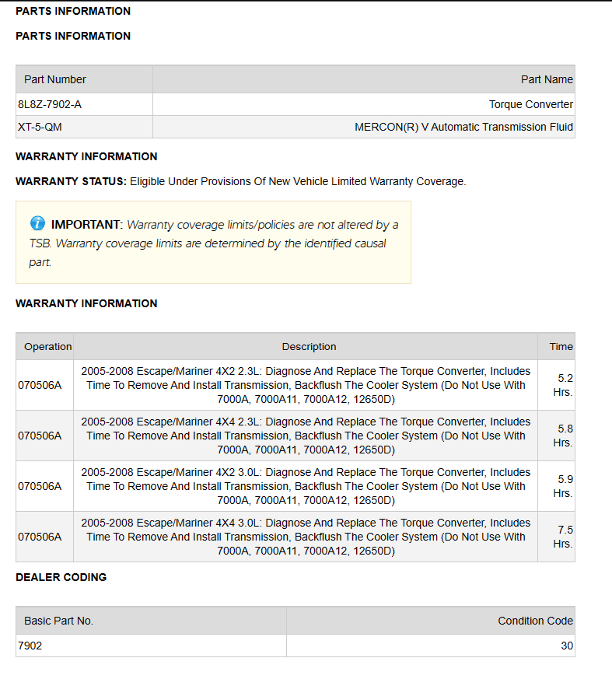This screenshot has height=700, width=612.
Task: Click the DEALER CODING heading
Action: click(61, 577)
